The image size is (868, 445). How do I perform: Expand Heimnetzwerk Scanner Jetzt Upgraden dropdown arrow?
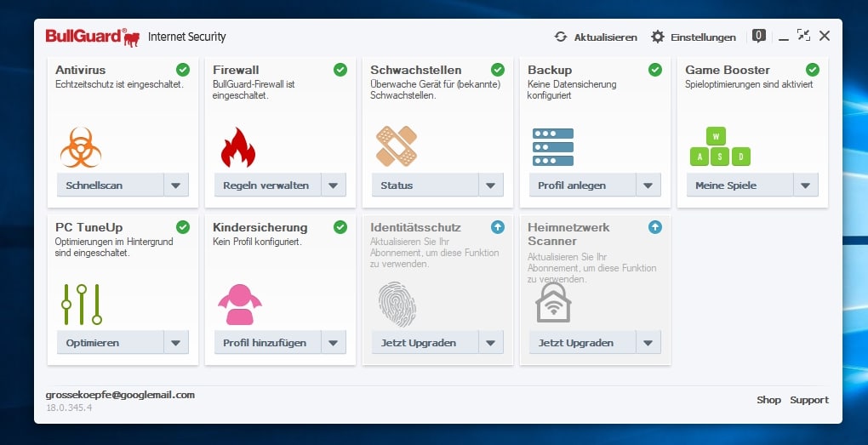click(648, 343)
